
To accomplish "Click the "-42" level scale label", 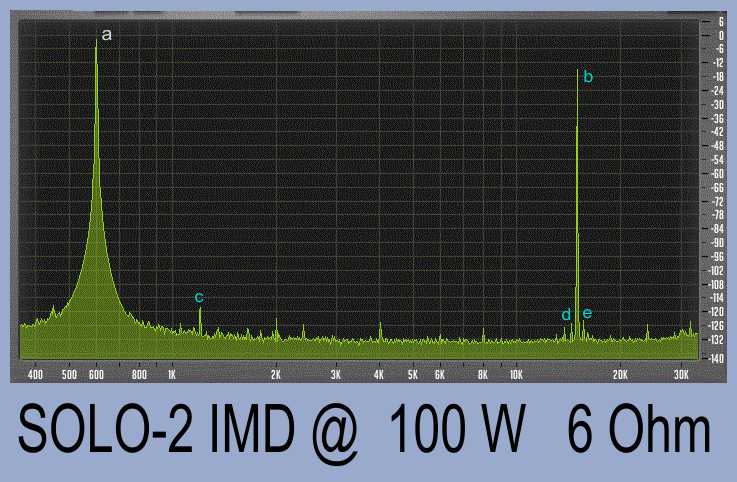I will (717, 132).
